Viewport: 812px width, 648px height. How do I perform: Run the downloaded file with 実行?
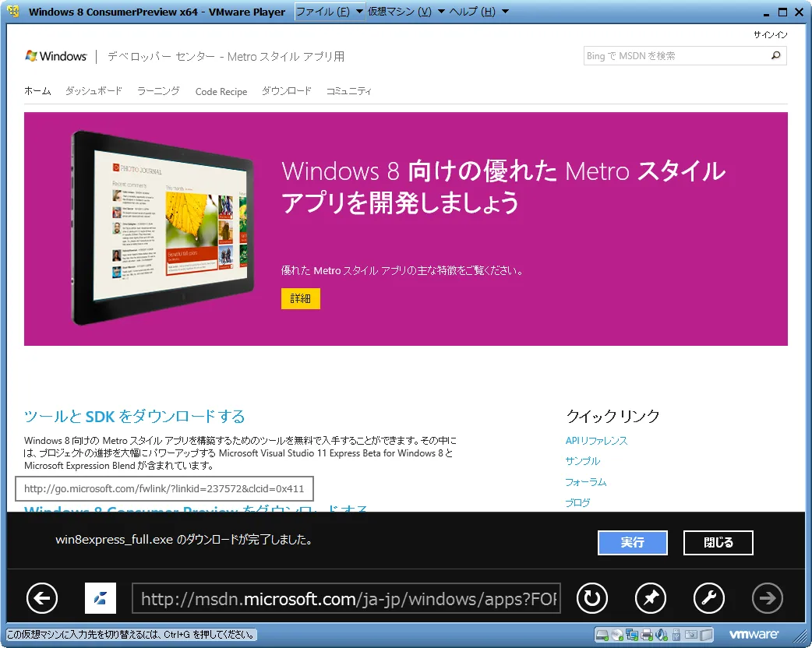click(x=632, y=543)
